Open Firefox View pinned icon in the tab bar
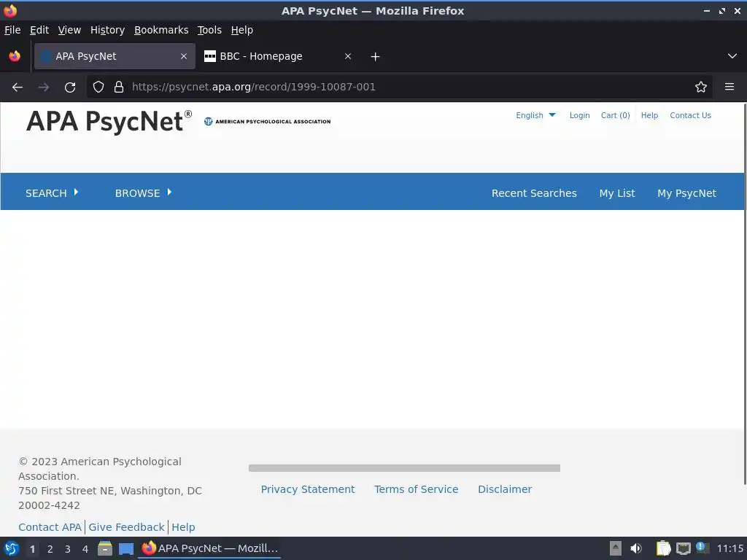The image size is (747, 560). coord(15,56)
